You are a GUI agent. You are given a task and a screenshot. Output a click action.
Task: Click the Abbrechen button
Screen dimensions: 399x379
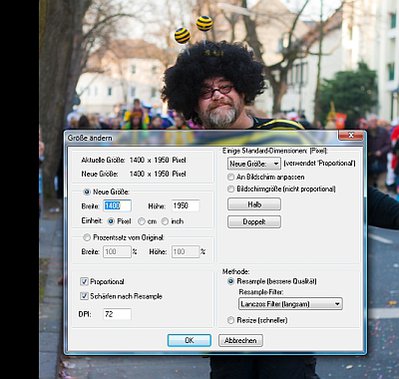click(240, 340)
